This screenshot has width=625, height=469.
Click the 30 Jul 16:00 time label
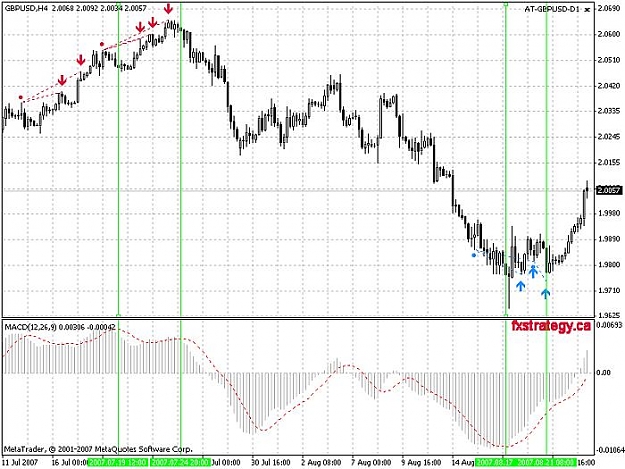tap(271, 463)
